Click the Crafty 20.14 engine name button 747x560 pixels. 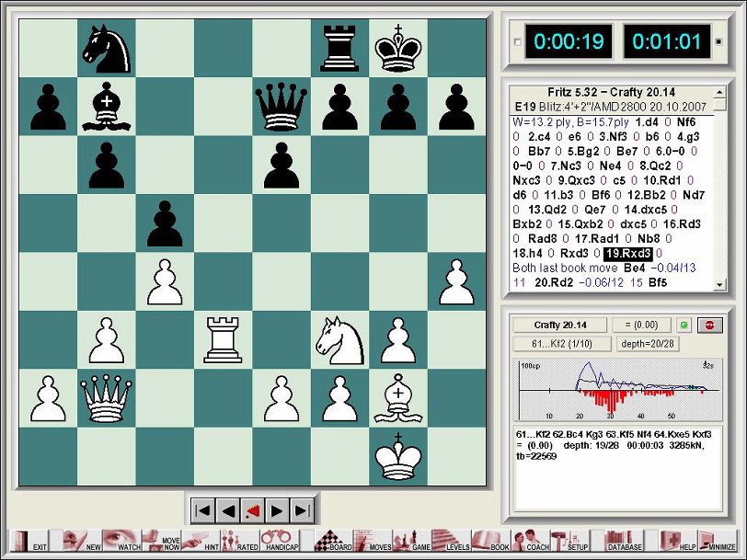[559, 325]
